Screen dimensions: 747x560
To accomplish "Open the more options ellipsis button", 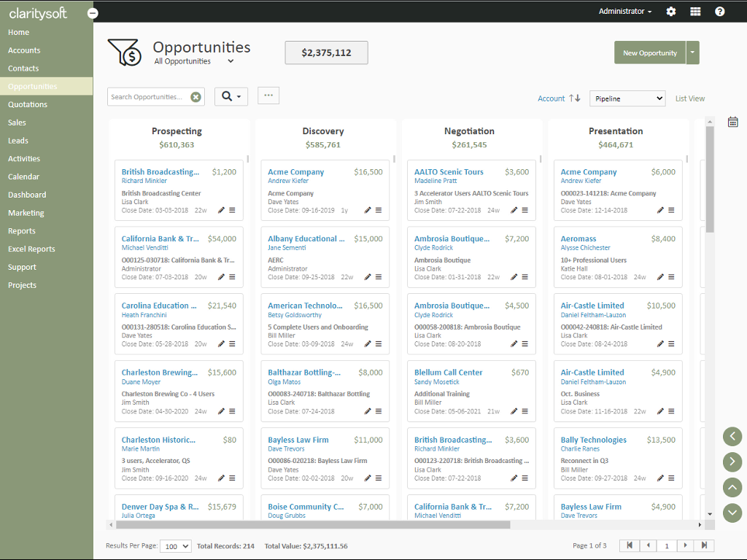I will tap(268, 96).
